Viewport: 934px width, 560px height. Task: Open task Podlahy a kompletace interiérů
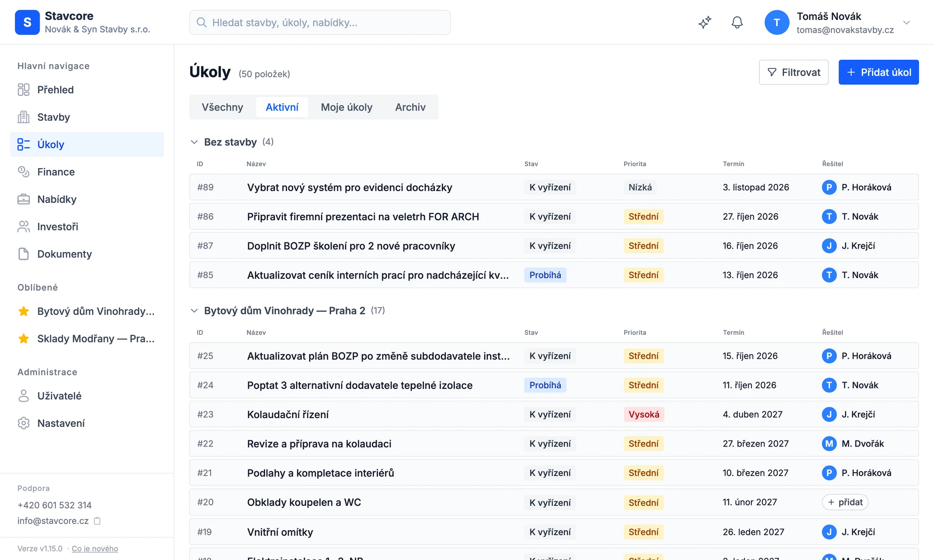320,473
